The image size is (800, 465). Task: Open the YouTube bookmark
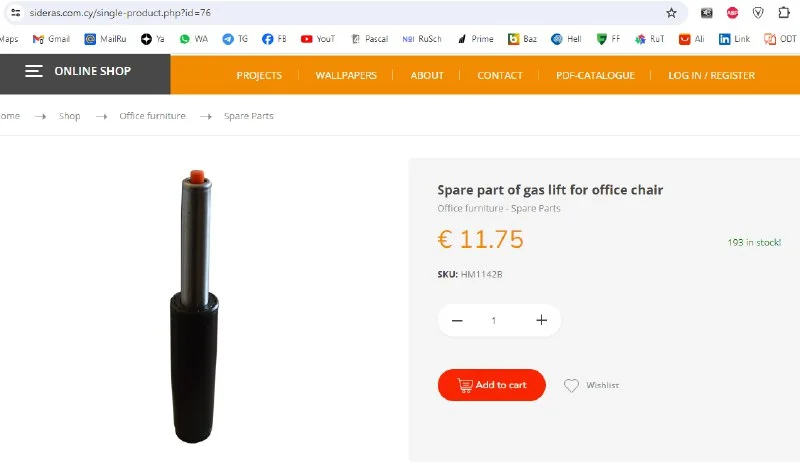click(318, 39)
